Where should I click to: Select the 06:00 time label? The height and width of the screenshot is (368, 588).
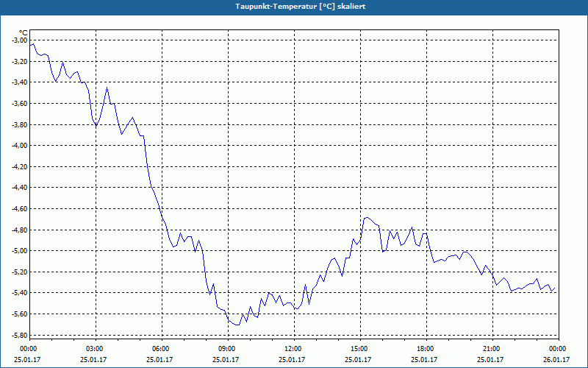pyautogui.click(x=161, y=349)
